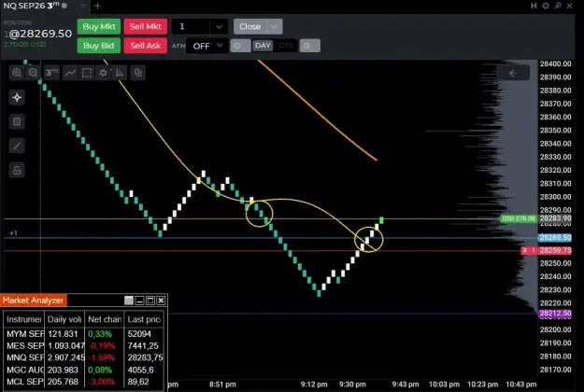Open the quantity dropdown arrow

coord(219,27)
